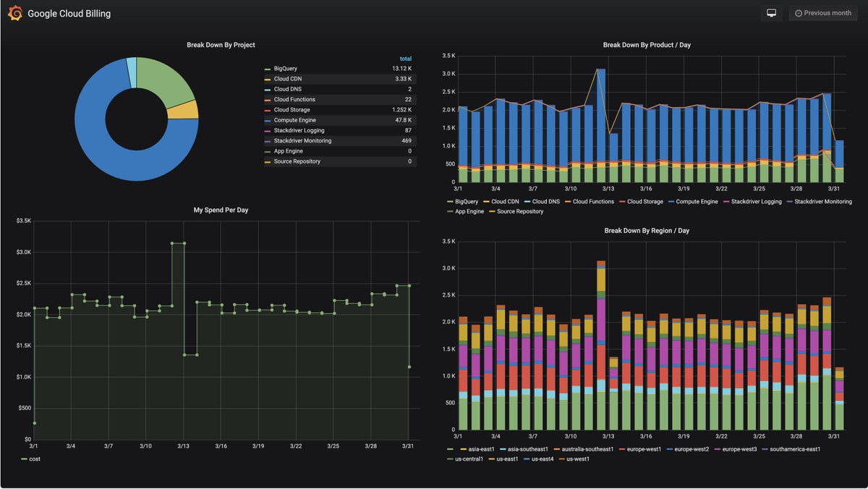This screenshot has width=868, height=489.
Task: Click the $3.0K peak point in My Spend
Action: point(172,243)
